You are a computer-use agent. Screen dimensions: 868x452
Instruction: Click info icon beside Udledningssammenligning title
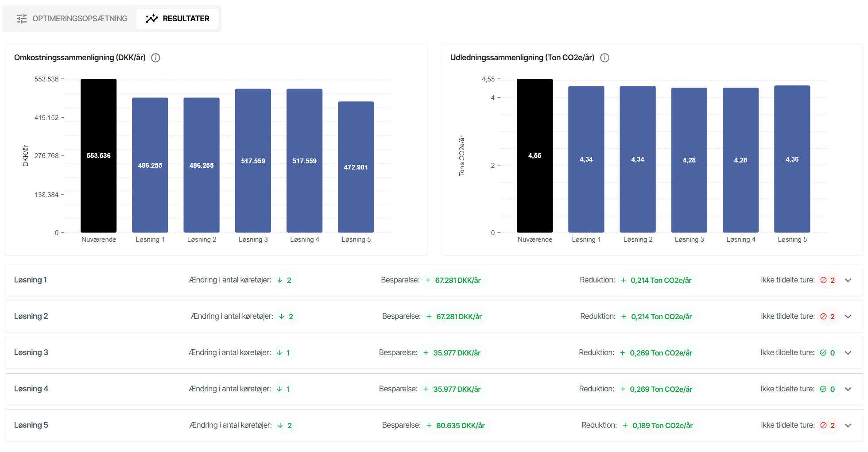[604, 58]
